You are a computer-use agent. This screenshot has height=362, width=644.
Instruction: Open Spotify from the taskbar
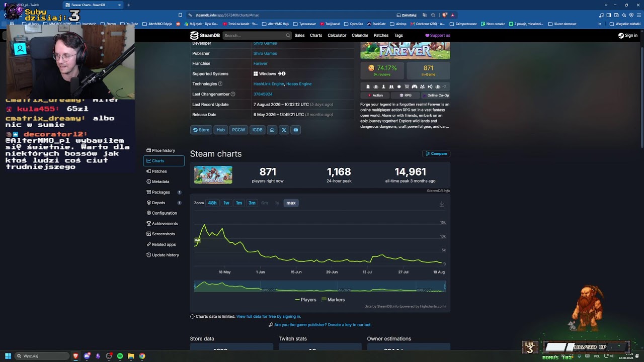pos(120,356)
